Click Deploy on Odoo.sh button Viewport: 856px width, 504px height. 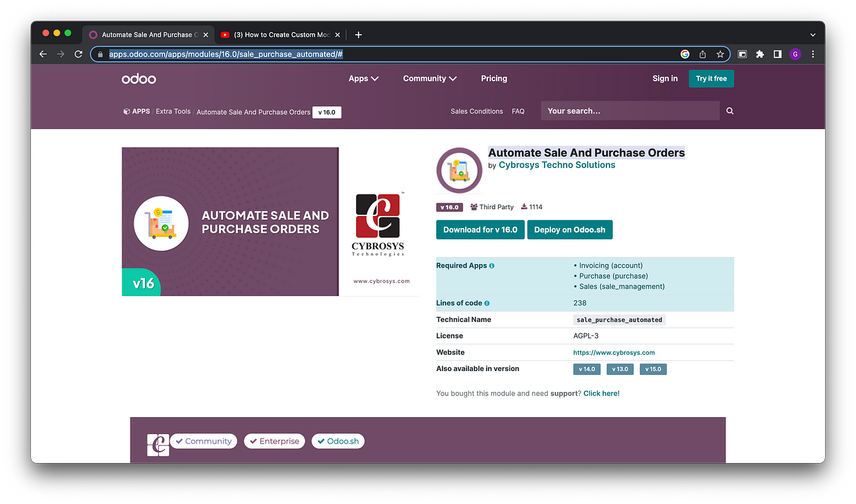[570, 230]
